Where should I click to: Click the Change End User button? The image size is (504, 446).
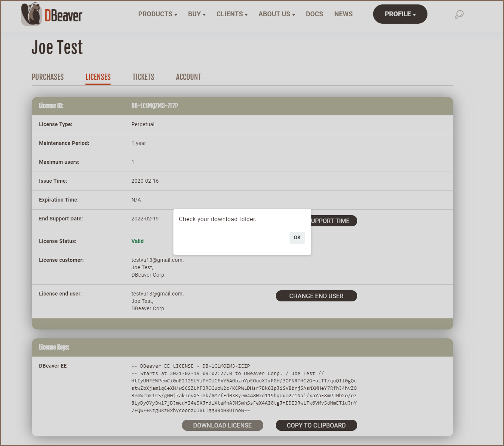click(316, 296)
